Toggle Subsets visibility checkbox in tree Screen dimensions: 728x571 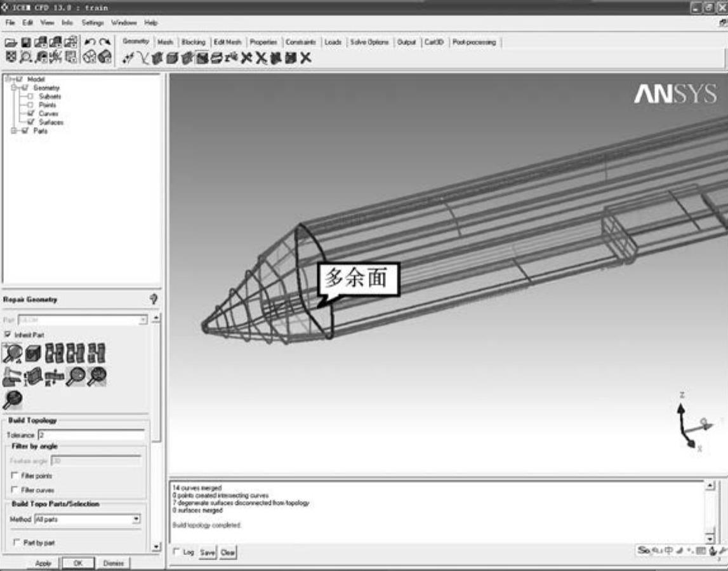click(30, 96)
